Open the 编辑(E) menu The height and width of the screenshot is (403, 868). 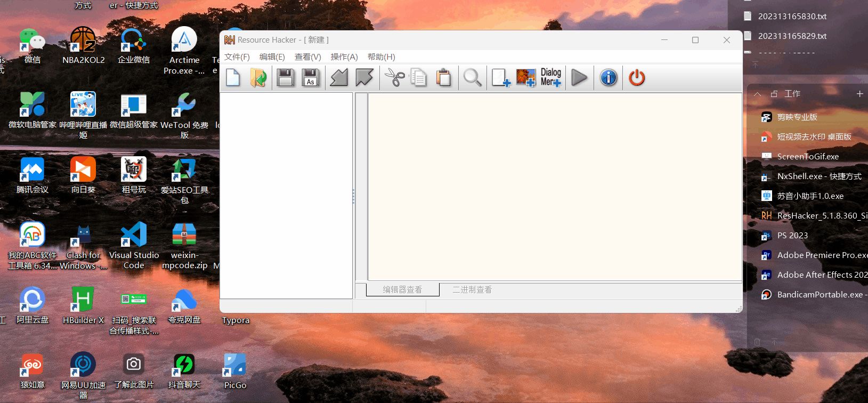pos(272,57)
